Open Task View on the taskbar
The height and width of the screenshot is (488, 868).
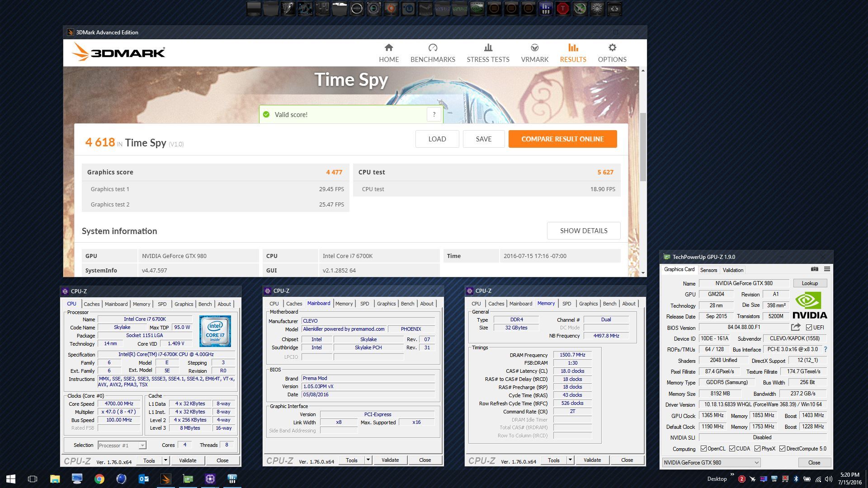pyautogui.click(x=33, y=479)
